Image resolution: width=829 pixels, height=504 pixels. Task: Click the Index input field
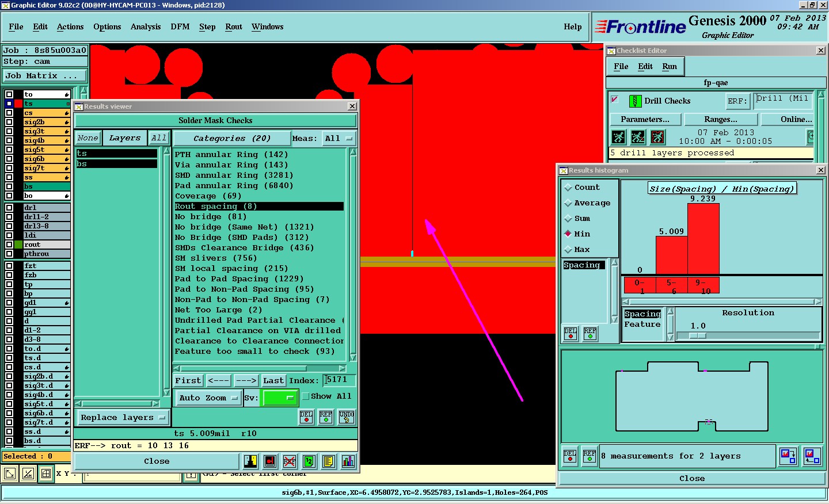pyautogui.click(x=340, y=380)
